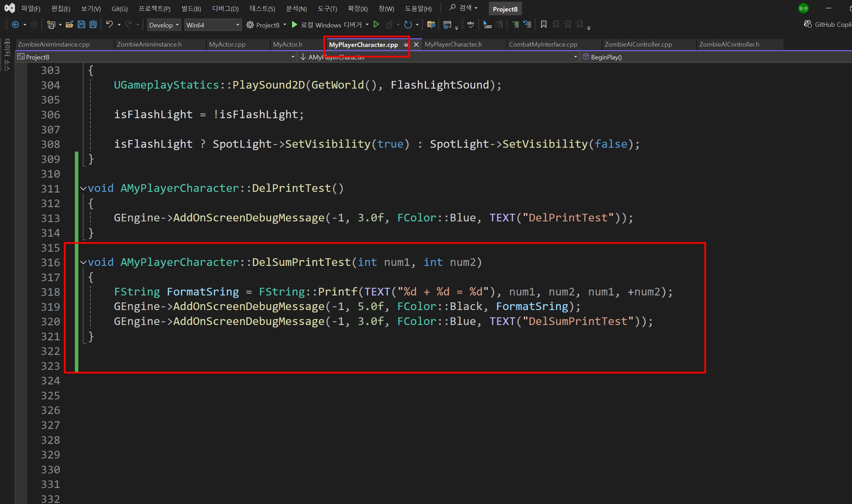The height and width of the screenshot is (504, 852).
Task: Click the Save All icon
Action: coord(93,25)
